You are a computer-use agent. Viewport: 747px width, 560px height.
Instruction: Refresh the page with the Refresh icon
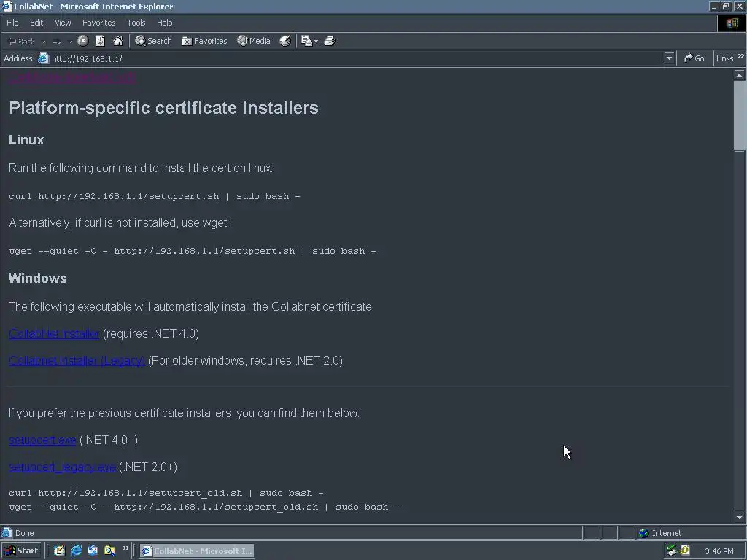[100, 41]
